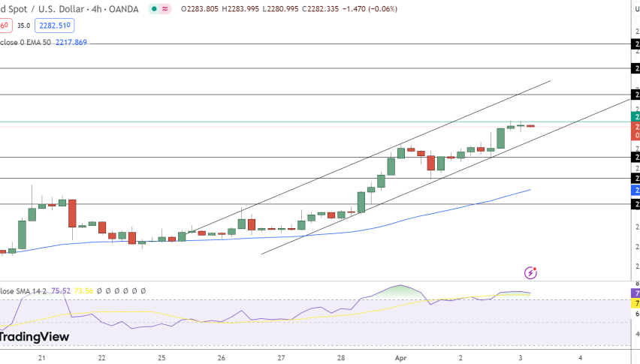
Task: Click the blue buy price button 2282.510
Action: point(55,26)
